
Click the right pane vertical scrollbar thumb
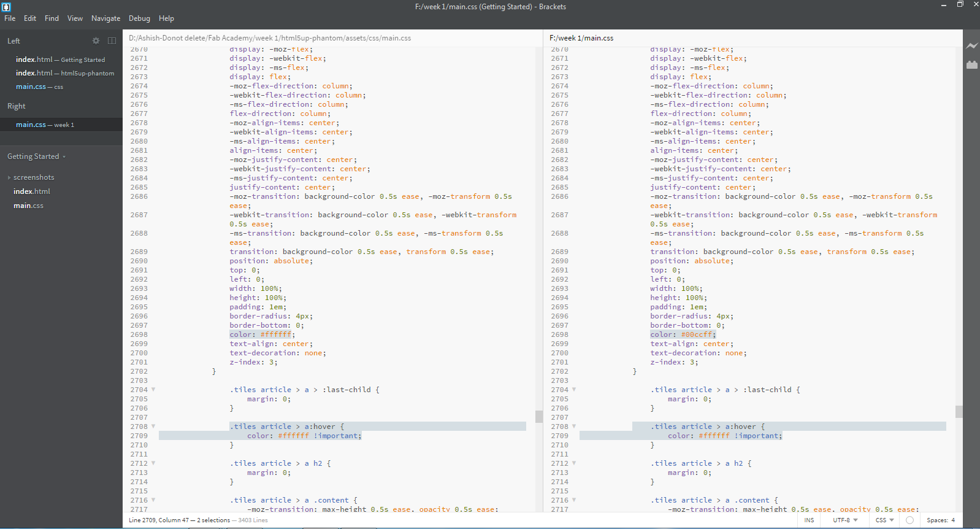(959, 411)
